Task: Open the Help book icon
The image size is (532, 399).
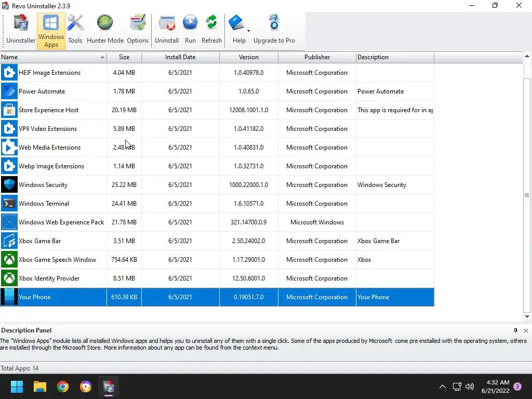Action: [x=237, y=23]
